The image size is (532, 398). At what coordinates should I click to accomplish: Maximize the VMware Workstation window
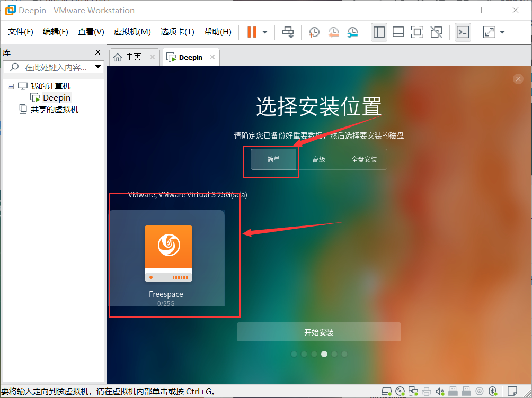[x=484, y=10]
